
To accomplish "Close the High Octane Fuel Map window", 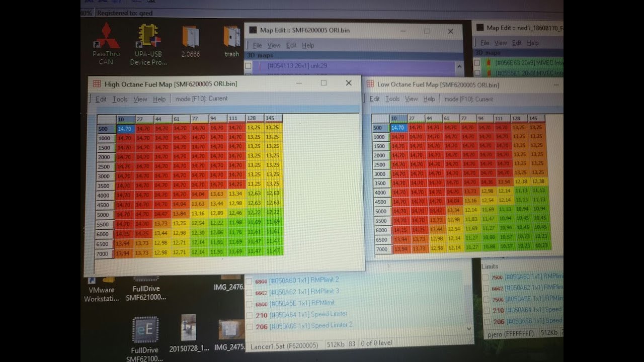I will [x=349, y=83].
